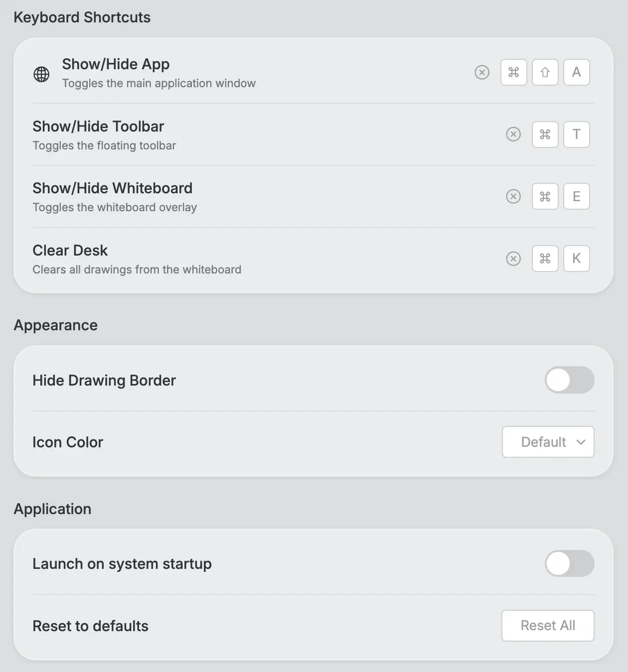Turn on Launch on system startup
Viewport: 628px width, 672px height.
(x=570, y=563)
